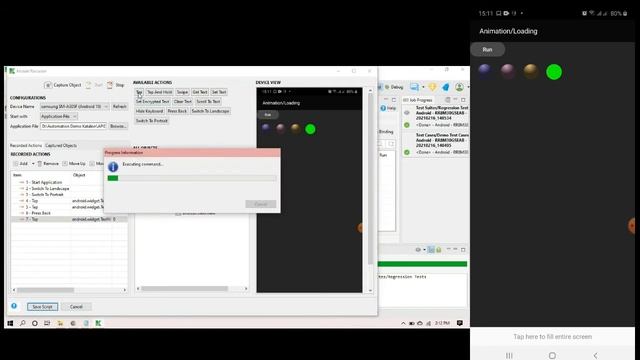
Task: Choose the Hide Keyboard action
Action: (x=149, y=111)
